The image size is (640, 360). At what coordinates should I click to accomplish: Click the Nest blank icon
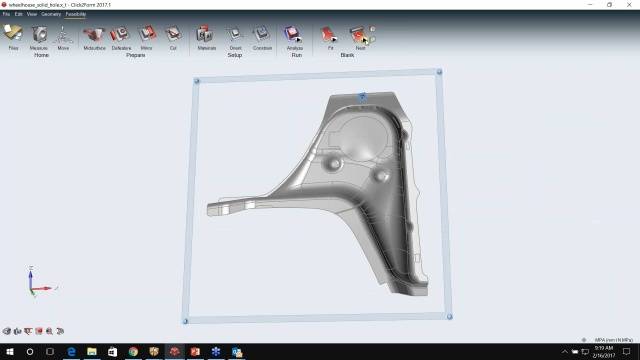(x=358, y=34)
